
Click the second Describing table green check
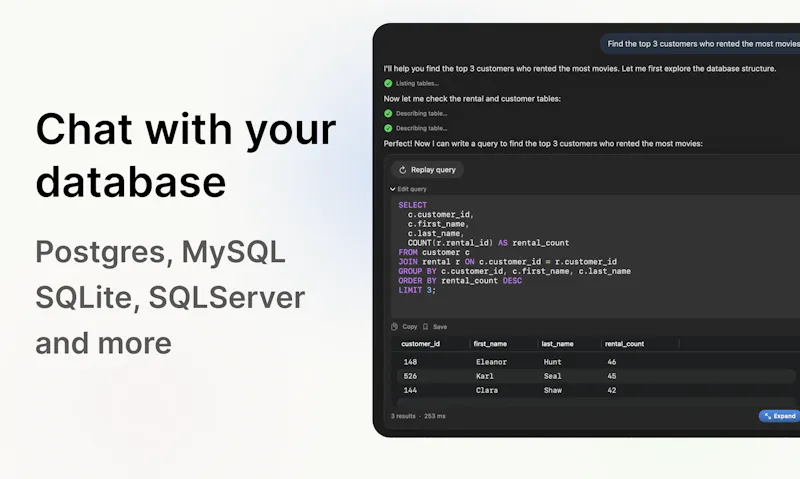388,128
